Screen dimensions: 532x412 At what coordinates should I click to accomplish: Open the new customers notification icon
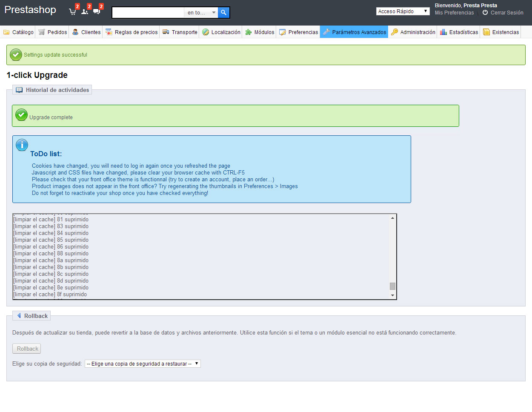pyautogui.click(x=85, y=11)
